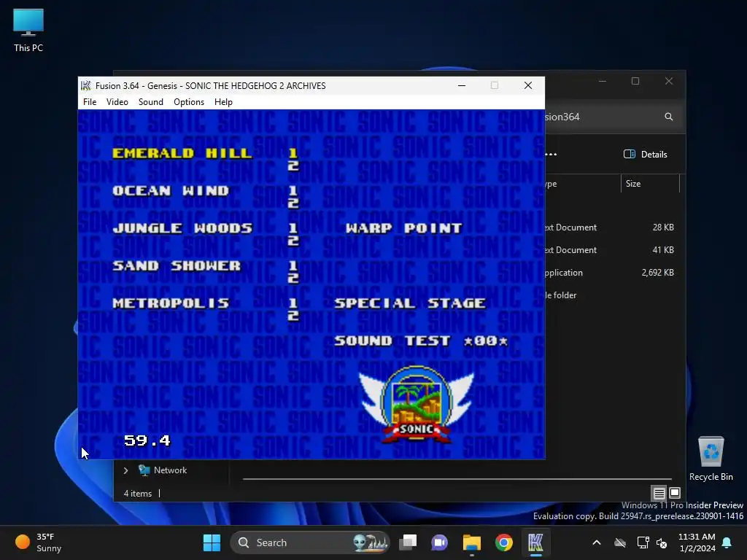Click the OneDrive cloud tray icon
The width and height of the screenshot is (747, 560).
click(620, 542)
